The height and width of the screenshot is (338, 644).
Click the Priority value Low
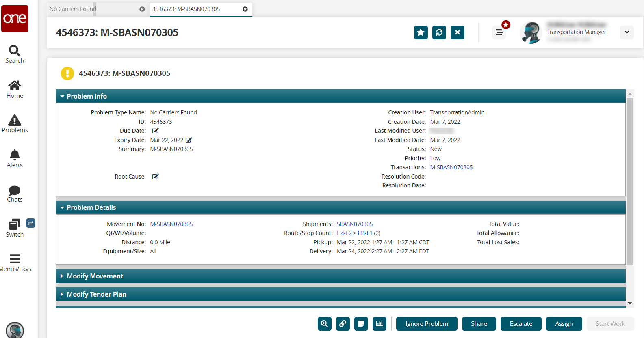click(x=435, y=158)
